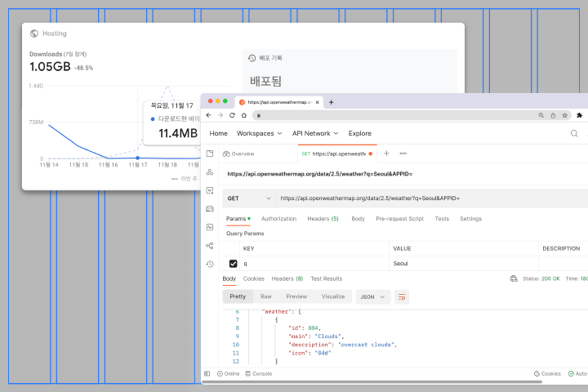Click the browser reload icon
The image size is (588, 392).
[x=232, y=115]
